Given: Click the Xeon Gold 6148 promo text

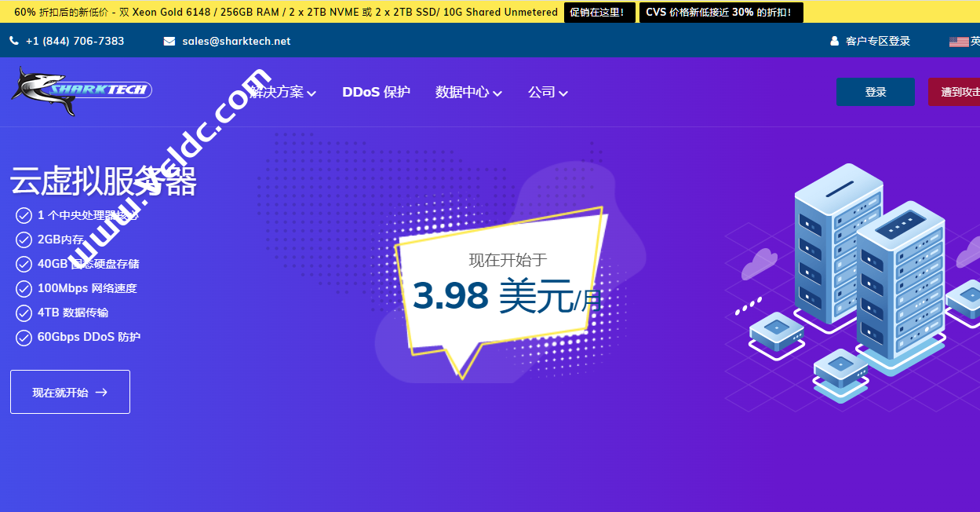Looking at the screenshot, I should tap(286, 12).
